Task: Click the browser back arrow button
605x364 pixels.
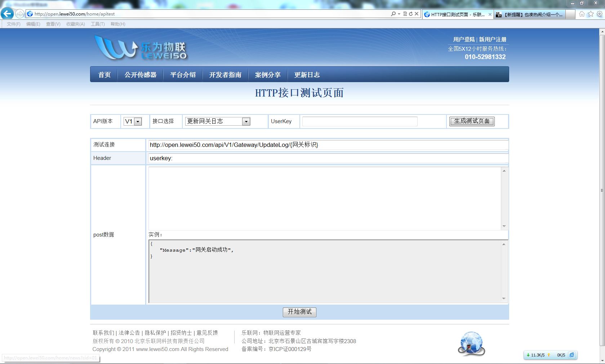Action: tap(7, 14)
